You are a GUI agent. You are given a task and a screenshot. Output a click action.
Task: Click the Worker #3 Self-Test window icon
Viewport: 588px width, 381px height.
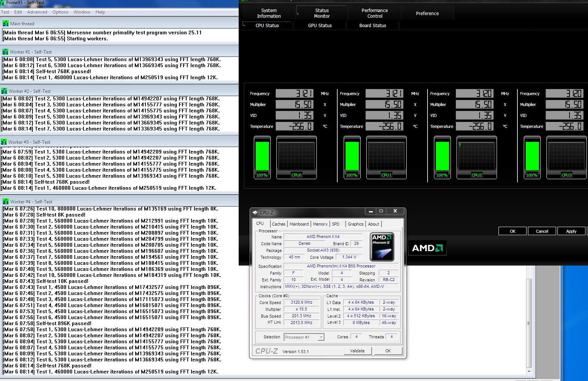pos(4,142)
